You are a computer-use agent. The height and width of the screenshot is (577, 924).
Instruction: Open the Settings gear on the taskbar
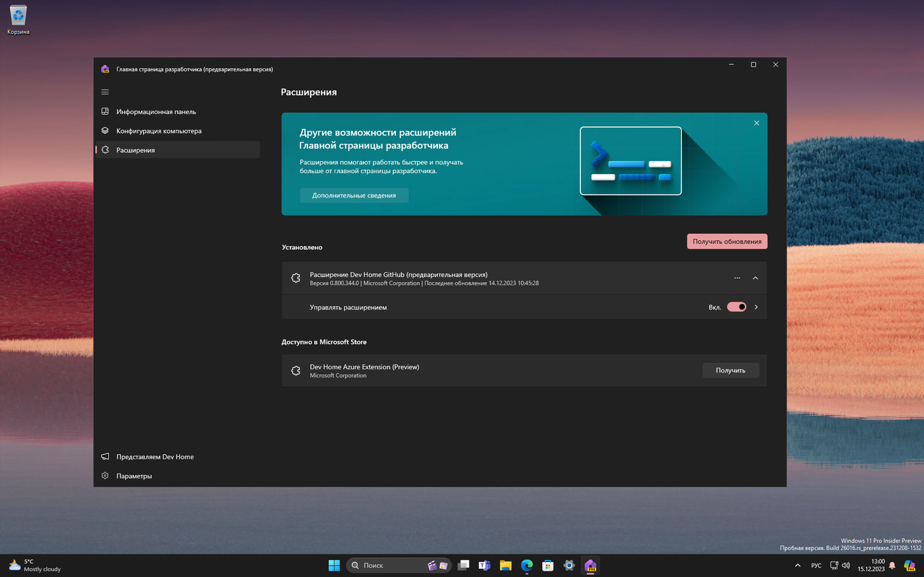[569, 565]
